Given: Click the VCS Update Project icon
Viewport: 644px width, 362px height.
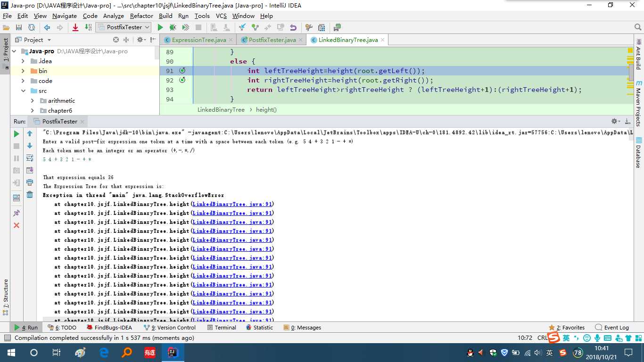Looking at the screenshot, I should click(242, 27).
